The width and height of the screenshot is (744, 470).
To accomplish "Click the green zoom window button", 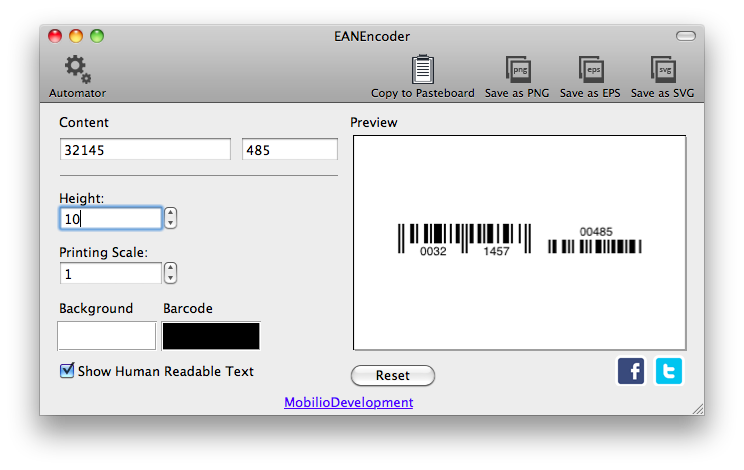I will pyautogui.click(x=97, y=36).
